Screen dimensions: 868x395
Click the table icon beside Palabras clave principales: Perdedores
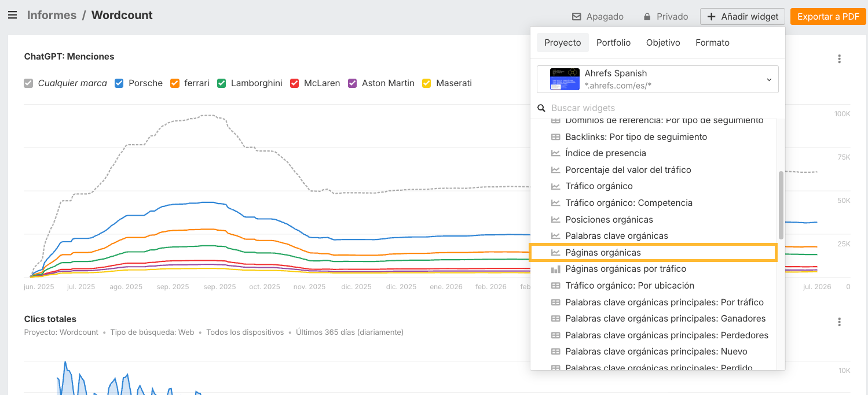click(555, 335)
